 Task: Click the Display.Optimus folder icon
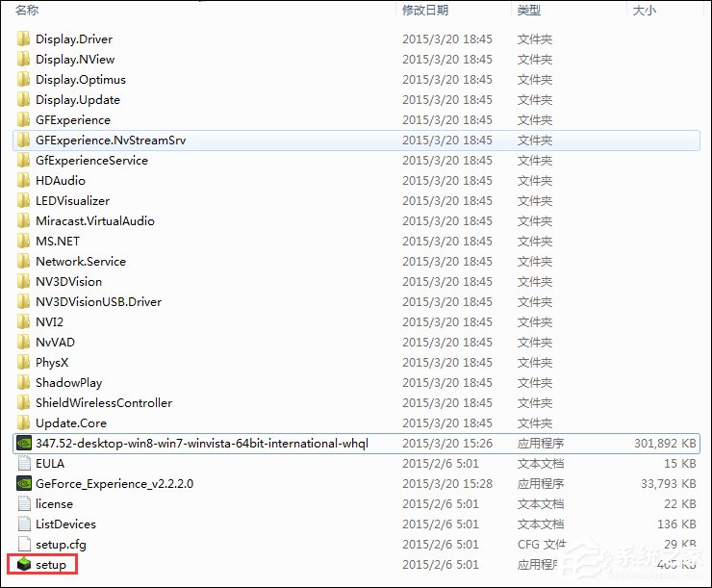[x=24, y=80]
